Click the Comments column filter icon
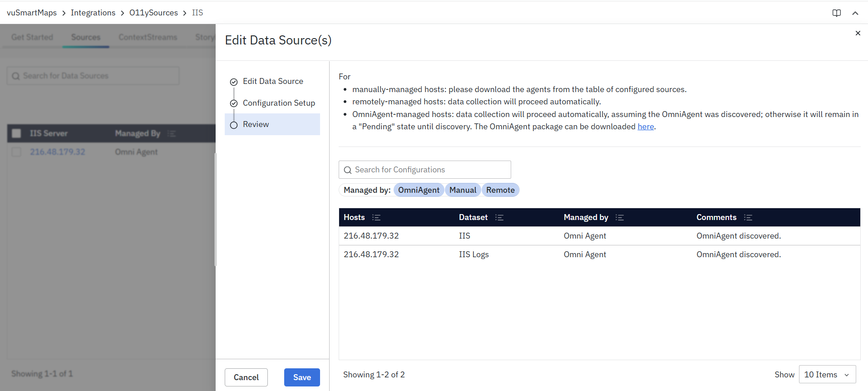The image size is (868, 391). click(x=748, y=218)
